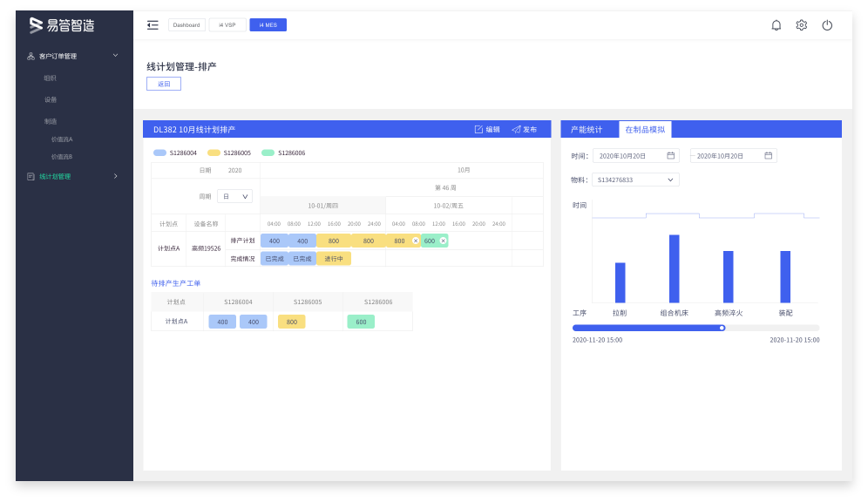Select the yellow 800 block in 待排产 table
This screenshot has width=868, height=502.
(292, 322)
